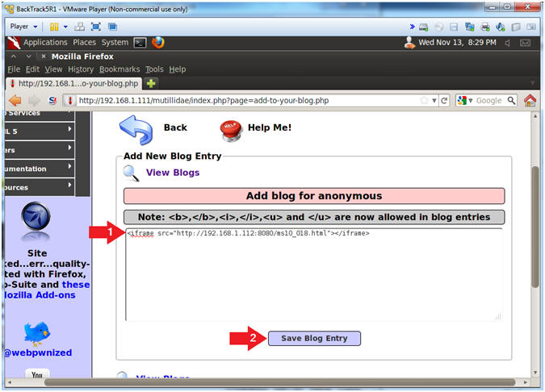The width and height of the screenshot is (545, 392).
Task: Open Firefox Bookmarks menu
Action: click(119, 69)
